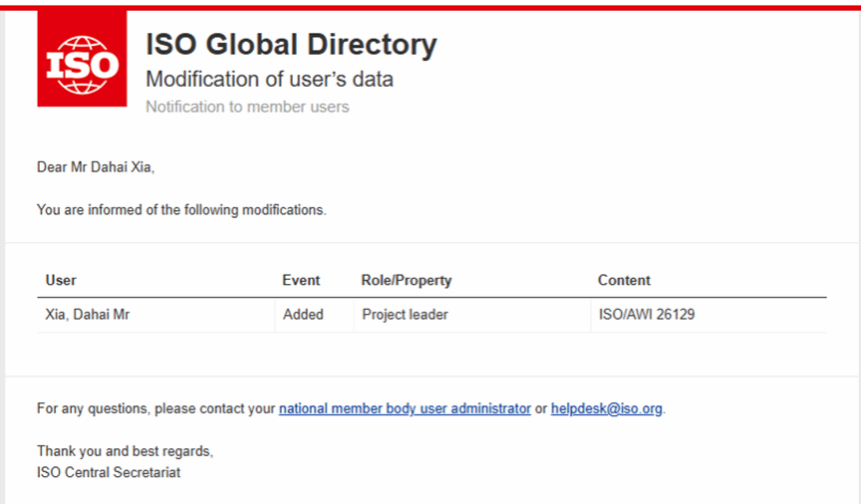The image size is (861, 504).
Task: Click the "You are informed" modifications sentence
Action: pos(181,210)
